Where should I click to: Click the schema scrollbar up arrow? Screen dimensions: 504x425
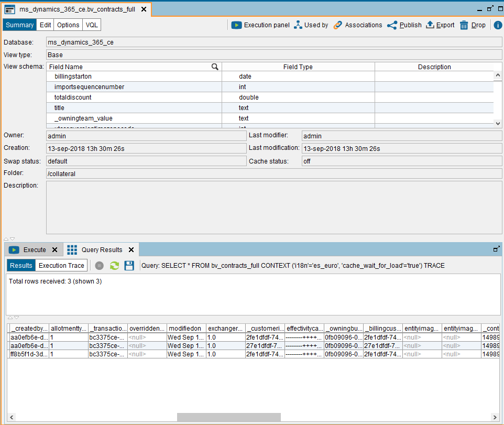point(498,75)
